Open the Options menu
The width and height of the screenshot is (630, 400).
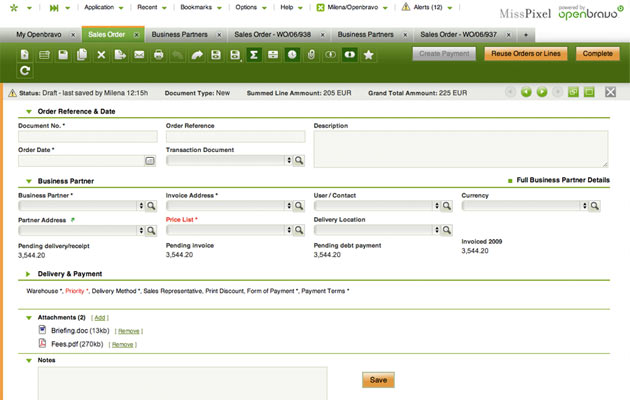point(251,7)
